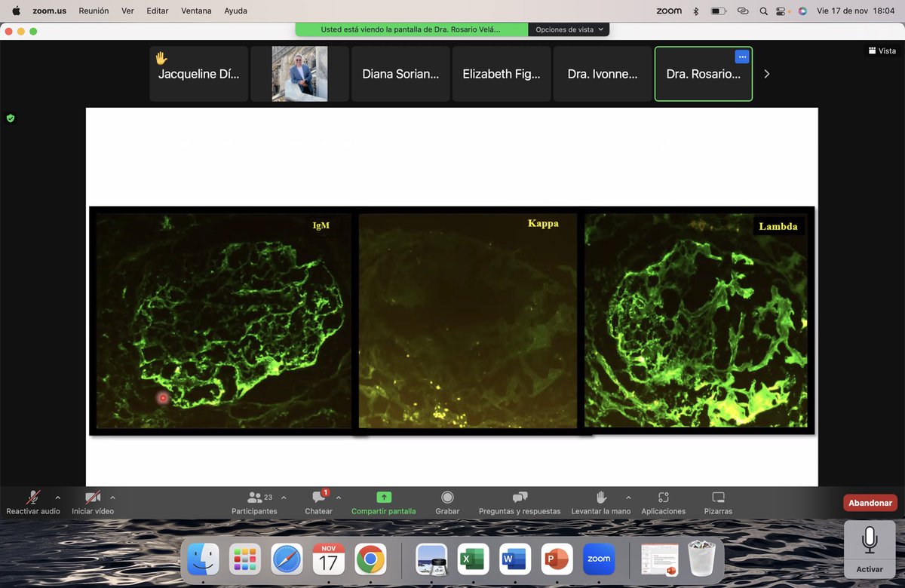Click green encryption shield icon
The image size is (905, 588).
11,118
